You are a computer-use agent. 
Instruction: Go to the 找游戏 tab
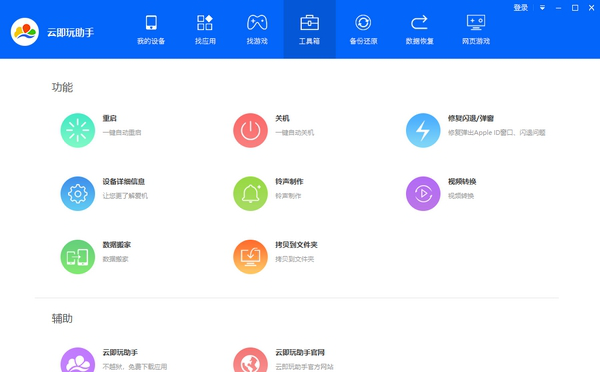pos(257,29)
